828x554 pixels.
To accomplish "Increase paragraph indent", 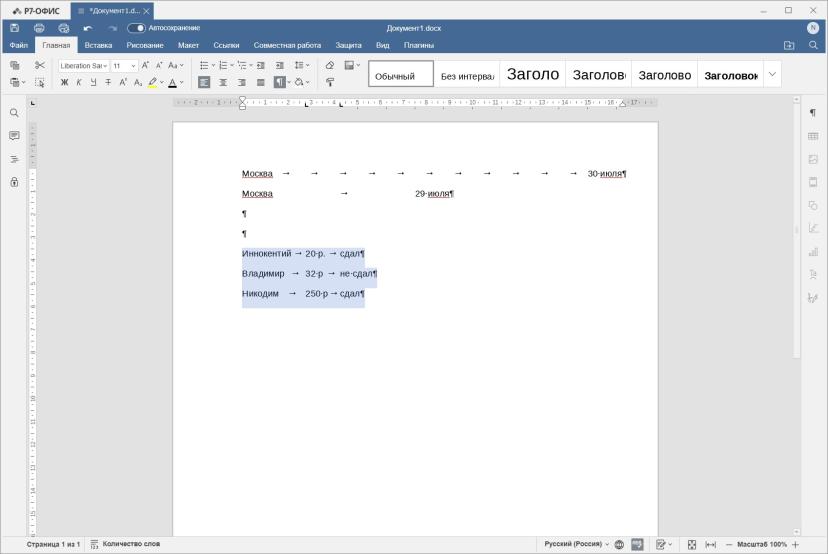I will (x=280, y=65).
